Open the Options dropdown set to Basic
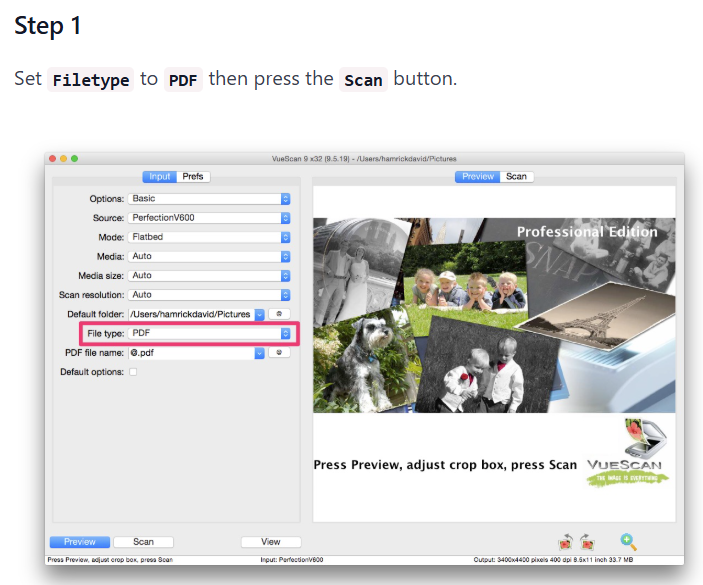The width and height of the screenshot is (703, 585). pyautogui.click(x=209, y=199)
